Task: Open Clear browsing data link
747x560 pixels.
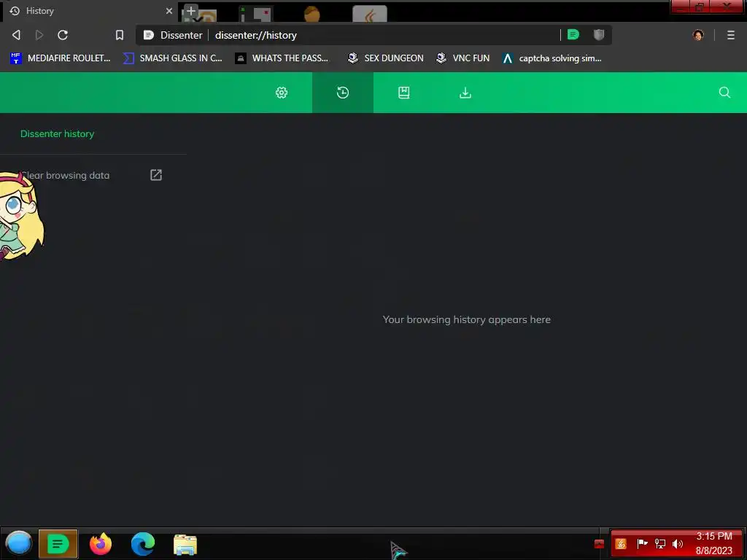Action: tap(65, 175)
